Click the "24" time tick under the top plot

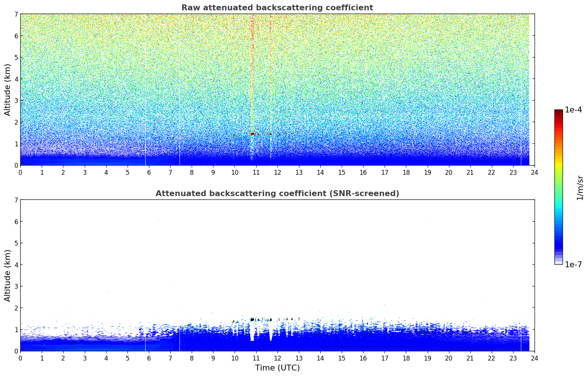pyautogui.click(x=535, y=172)
